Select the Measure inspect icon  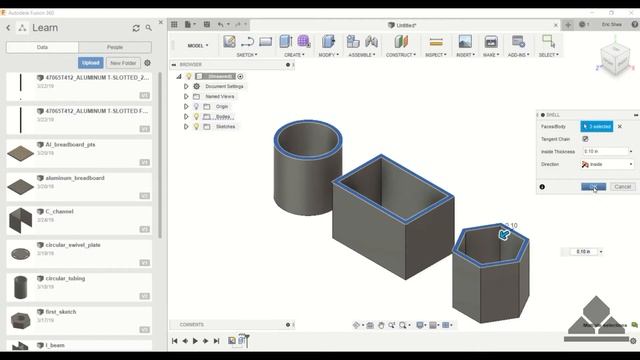tap(436, 42)
